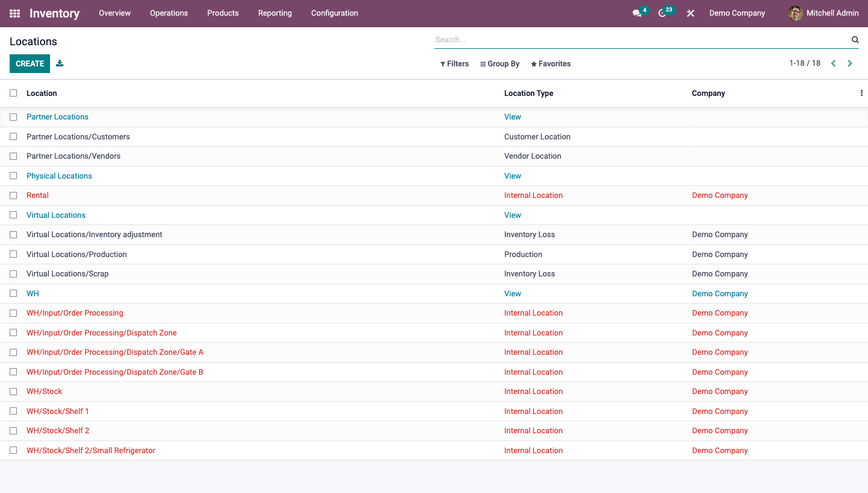Open the Group By dropdown
868x493 pixels.
pos(499,63)
